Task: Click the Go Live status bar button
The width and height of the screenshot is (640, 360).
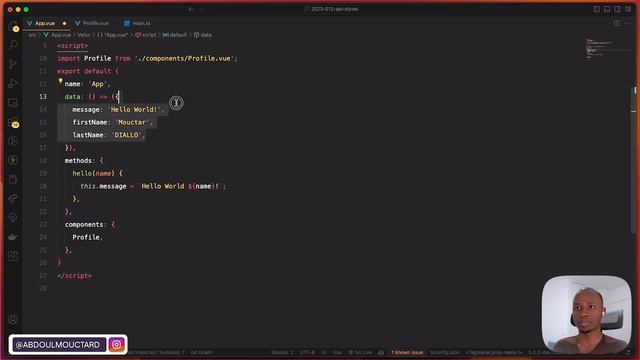Action: [360, 352]
